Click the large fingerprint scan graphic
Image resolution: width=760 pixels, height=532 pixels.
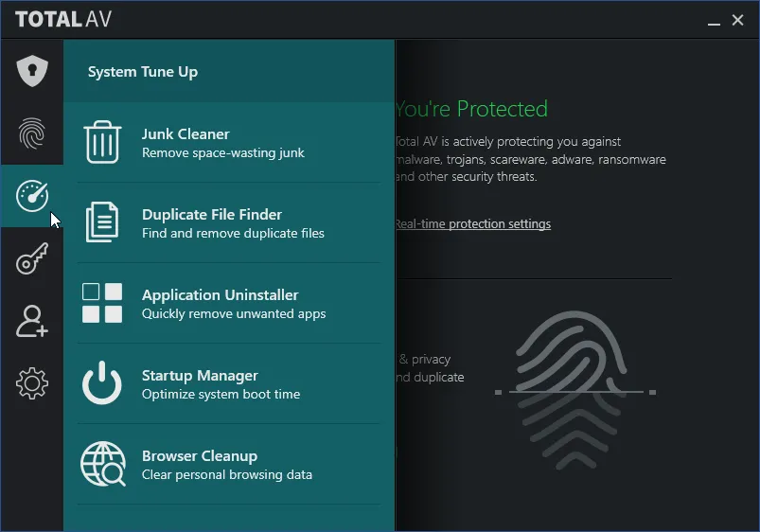pos(574,390)
